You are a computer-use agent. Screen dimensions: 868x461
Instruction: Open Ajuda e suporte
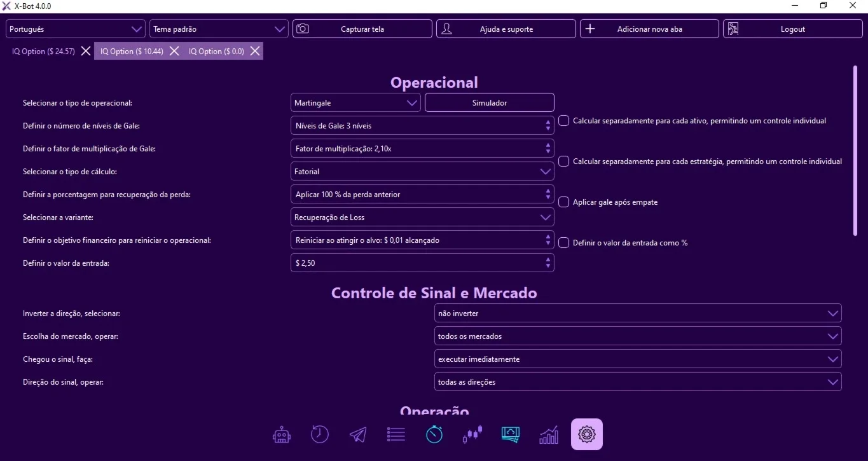pos(506,29)
